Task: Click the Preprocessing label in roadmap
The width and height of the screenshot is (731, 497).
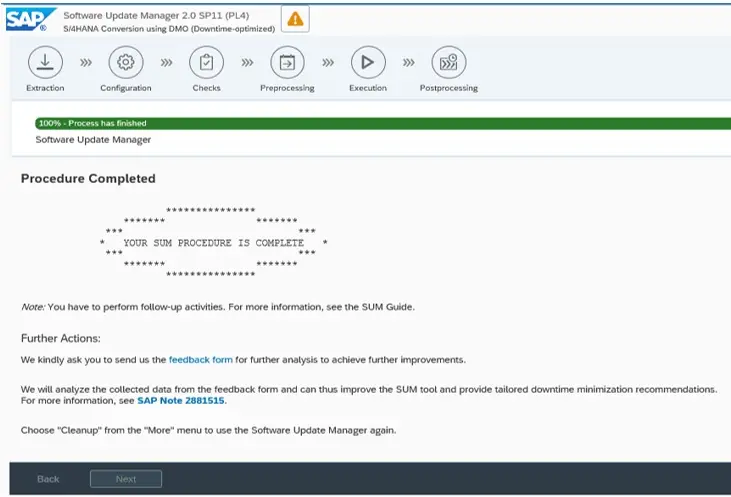Action: [x=287, y=88]
